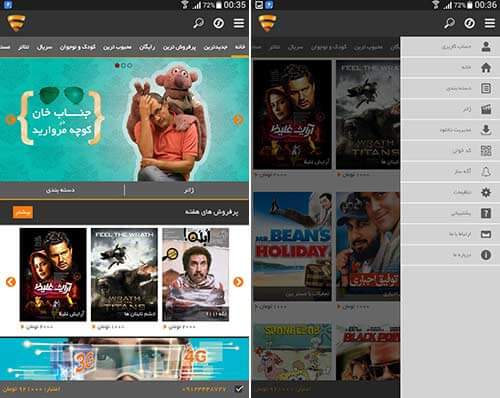
Task: Tap Facebook notification icon in left status bar
Action: pyautogui.click(x=8, y=5)
